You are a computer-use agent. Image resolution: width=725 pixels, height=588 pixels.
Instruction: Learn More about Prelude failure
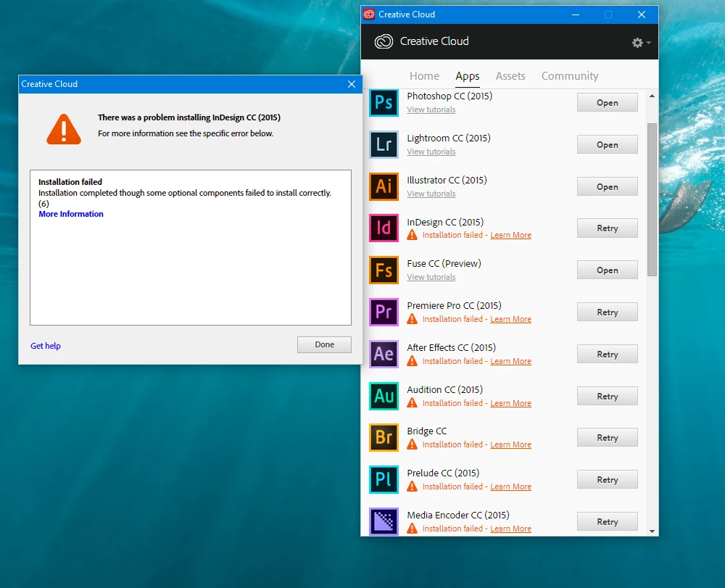pyautogui.click(x=510, y=486)
